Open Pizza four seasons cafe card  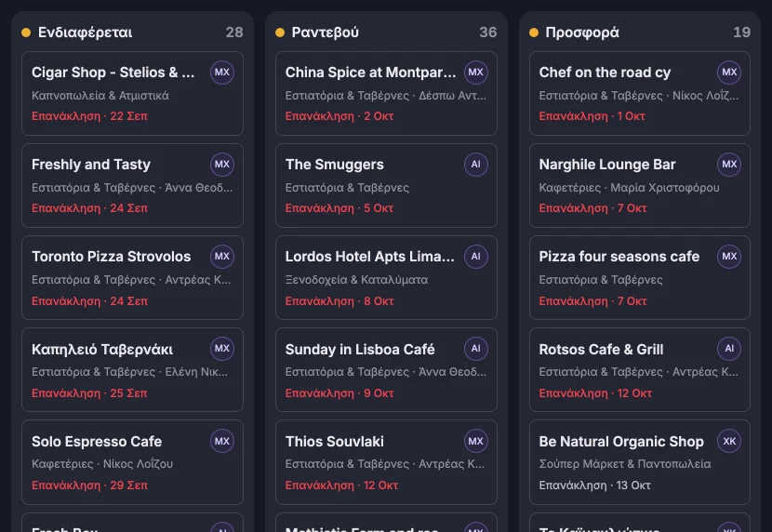(640, 277)
